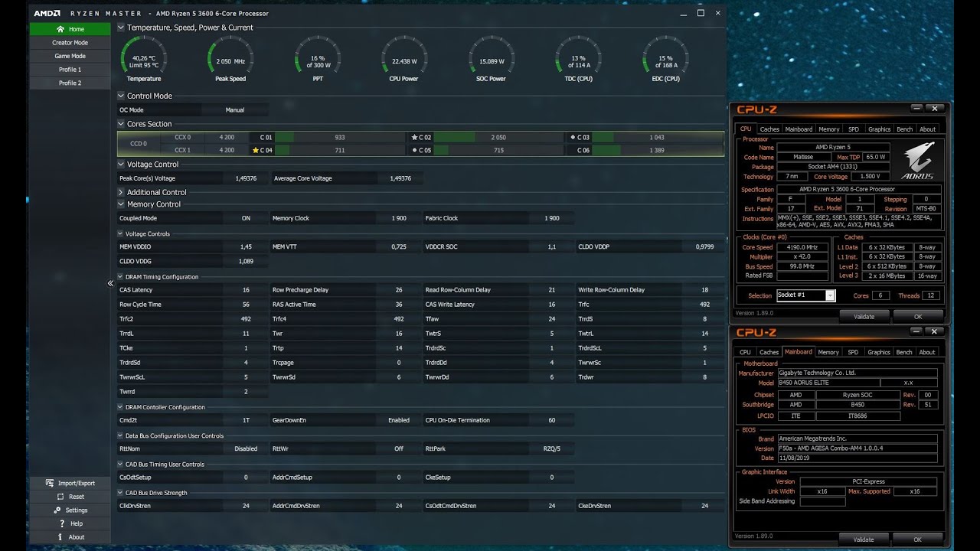This screenshot has width=980, height=551.
Task: Click the CPU On-Die Termination value 60
Action: coord(551,420)
